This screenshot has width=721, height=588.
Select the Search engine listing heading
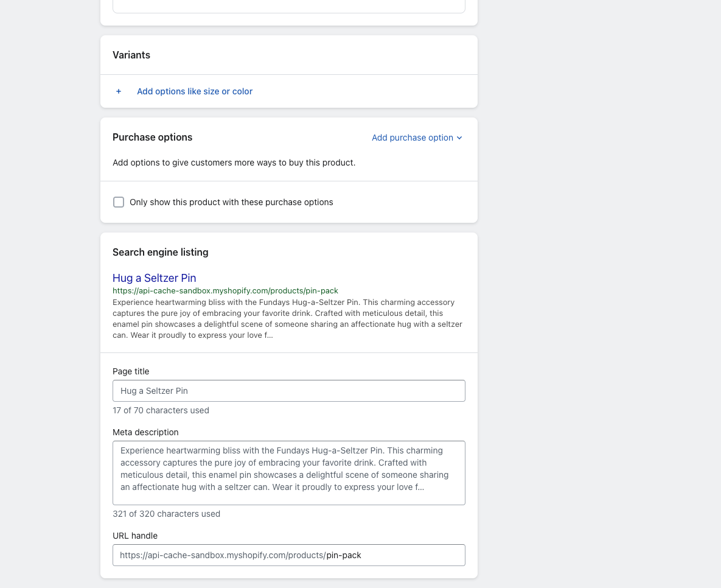[x=160, y=252]
